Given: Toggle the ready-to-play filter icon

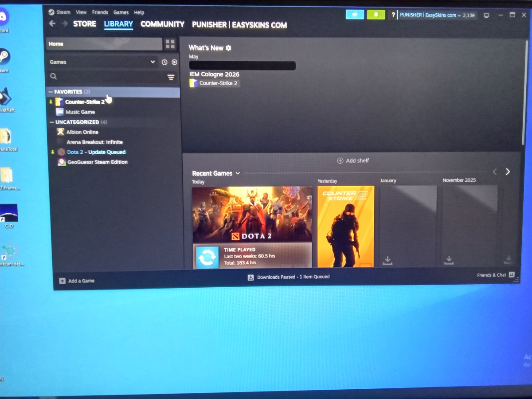Looking at the screenshot, I should (174, 63).
